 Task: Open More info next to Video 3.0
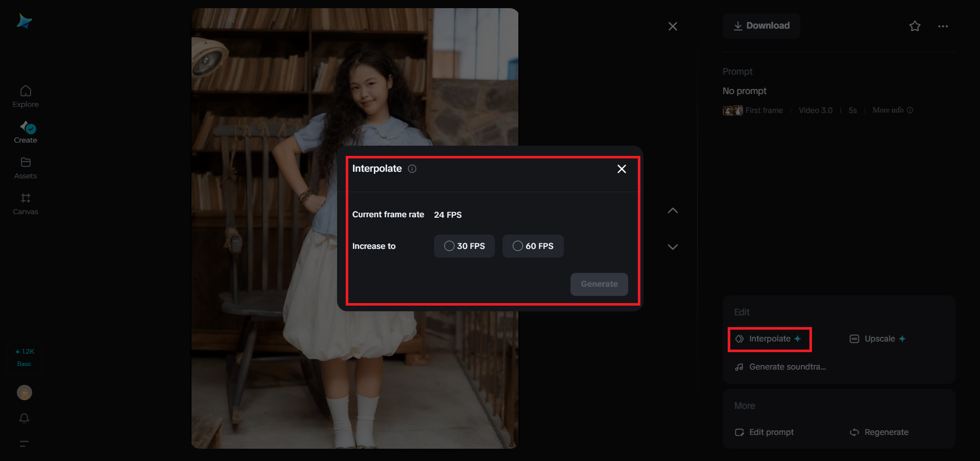pyautogui.click(x=892, y=110)
